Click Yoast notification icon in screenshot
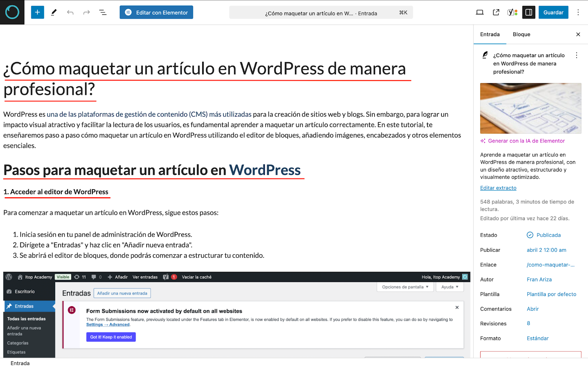Viewport: 588px width, 368px height. click(x=170, y=277)
